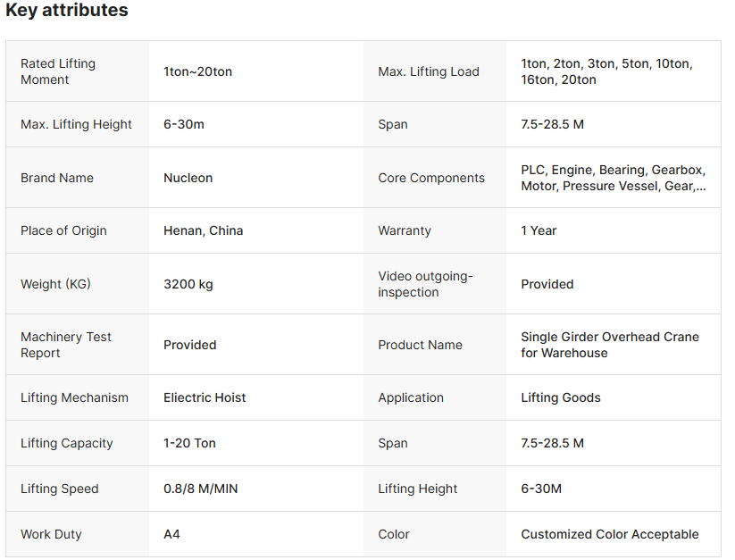
Task: Click the "Machinery Test Report" label
Action: tap(66, 345)
